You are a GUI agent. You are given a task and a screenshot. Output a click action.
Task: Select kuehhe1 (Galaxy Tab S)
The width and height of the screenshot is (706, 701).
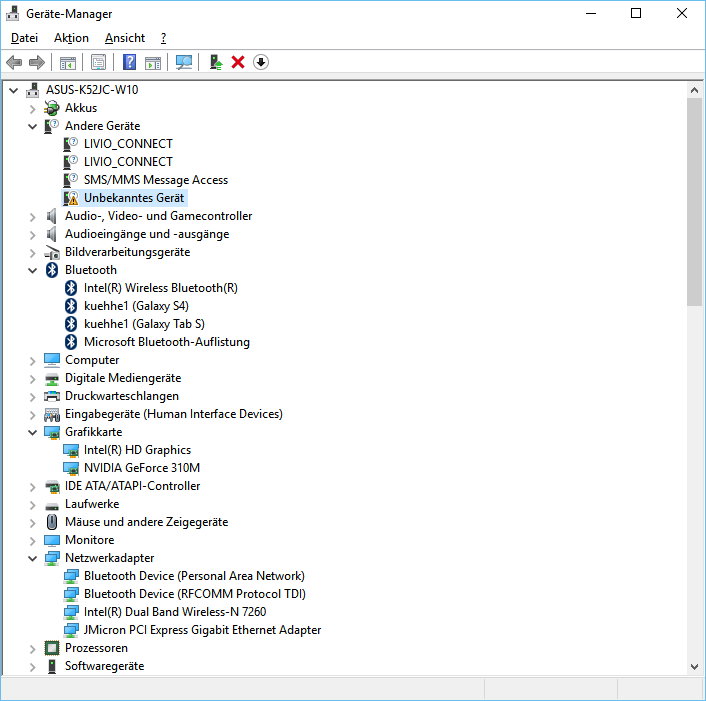click(x=144, y=324)
